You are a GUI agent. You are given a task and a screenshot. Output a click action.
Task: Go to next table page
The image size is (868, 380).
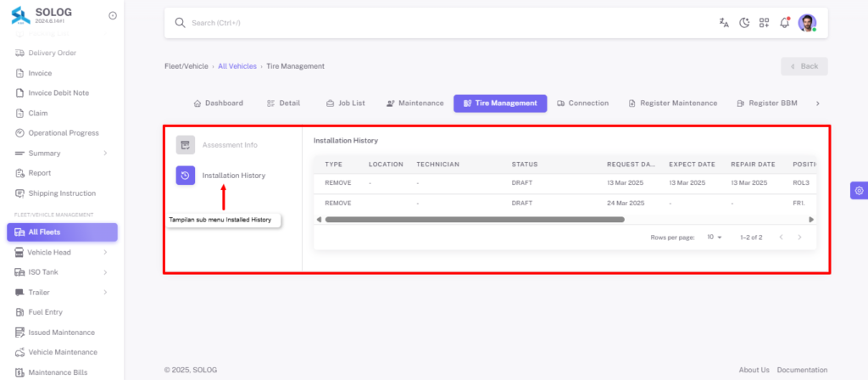tap(799, 237)
